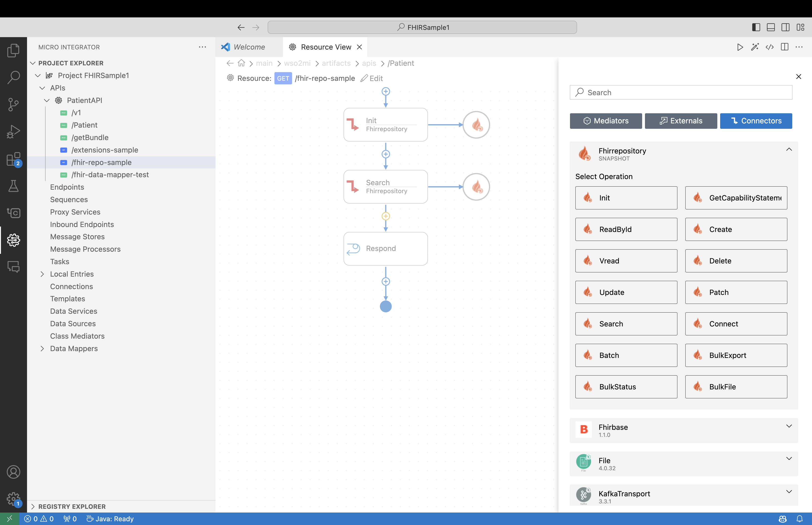Select the BulkExport operation
Viewport: 812px width, 525px height.
tap(736, 355)
